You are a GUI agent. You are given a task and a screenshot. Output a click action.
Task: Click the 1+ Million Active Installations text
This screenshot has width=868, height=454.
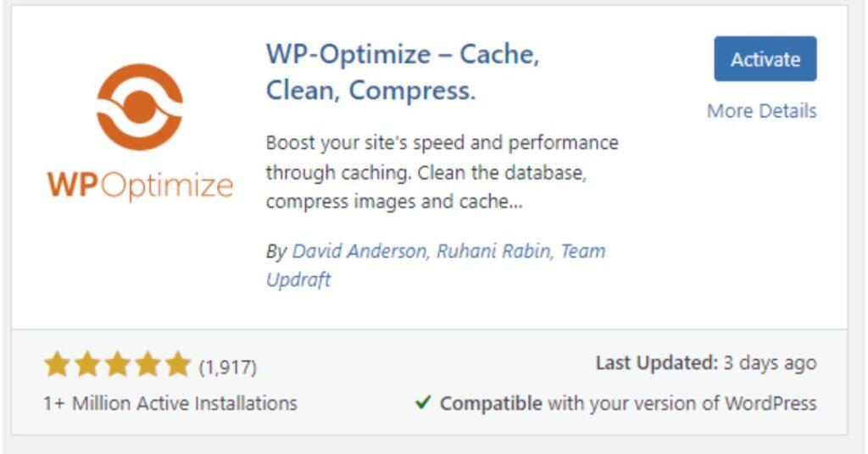pos(170,403)
